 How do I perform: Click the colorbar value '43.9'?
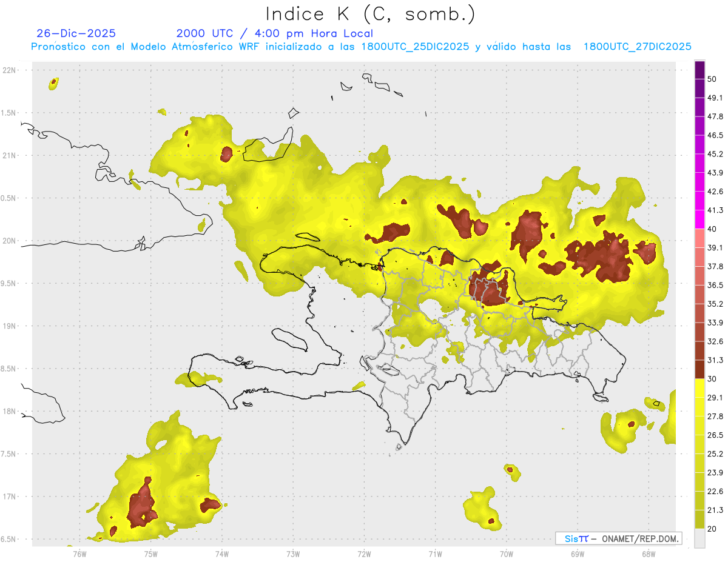pyautogui.click(x=715, y=173)
